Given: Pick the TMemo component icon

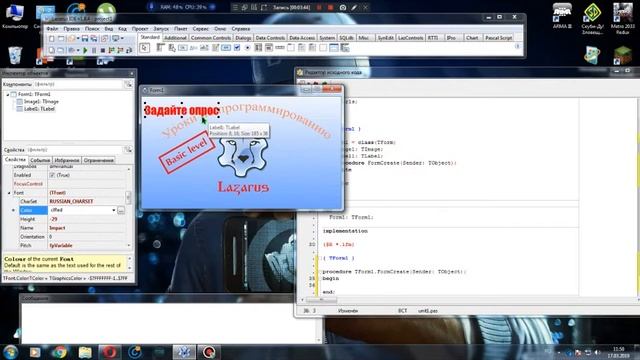Looking at the screenshot, I should [x=215, y=48].
